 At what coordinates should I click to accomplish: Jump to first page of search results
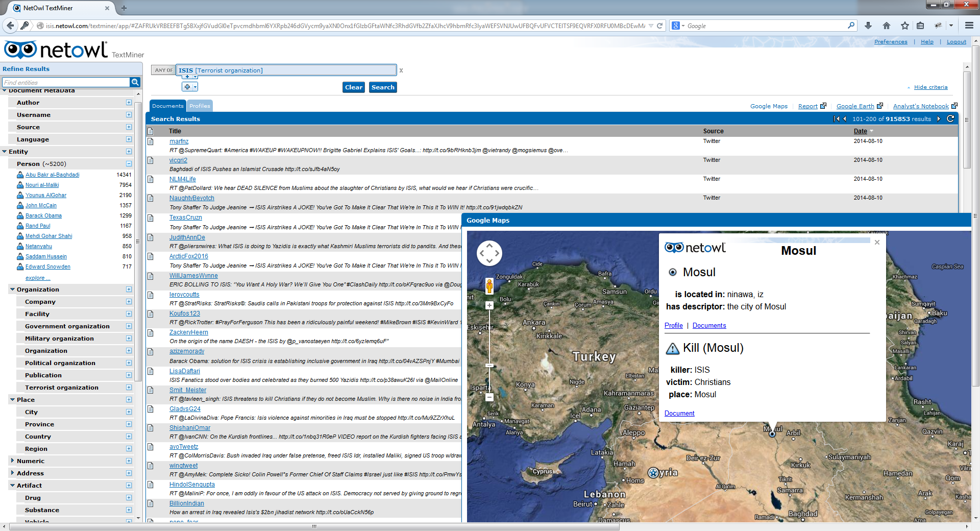(836, 119)
